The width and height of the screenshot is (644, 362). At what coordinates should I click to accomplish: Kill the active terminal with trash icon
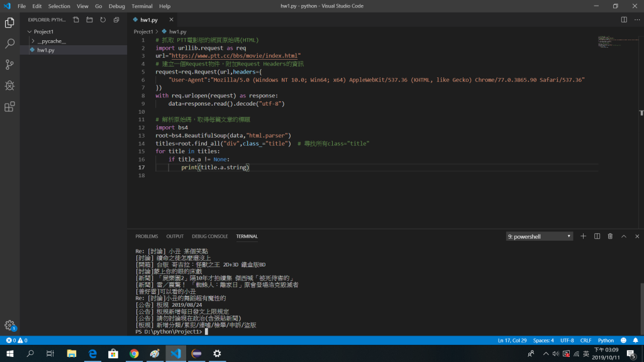[610, 236]
